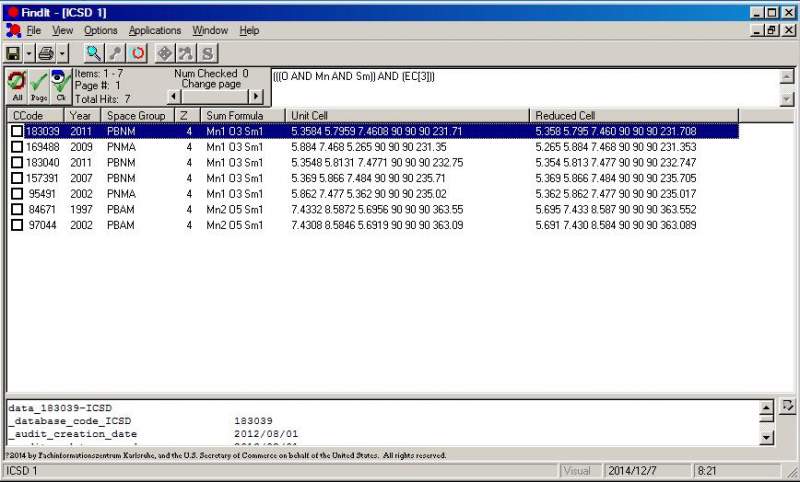The height and width of the screenshot is (482, 800).
Task: Open the Window menu
Action: pyautogui.click(x=210, y=31)
